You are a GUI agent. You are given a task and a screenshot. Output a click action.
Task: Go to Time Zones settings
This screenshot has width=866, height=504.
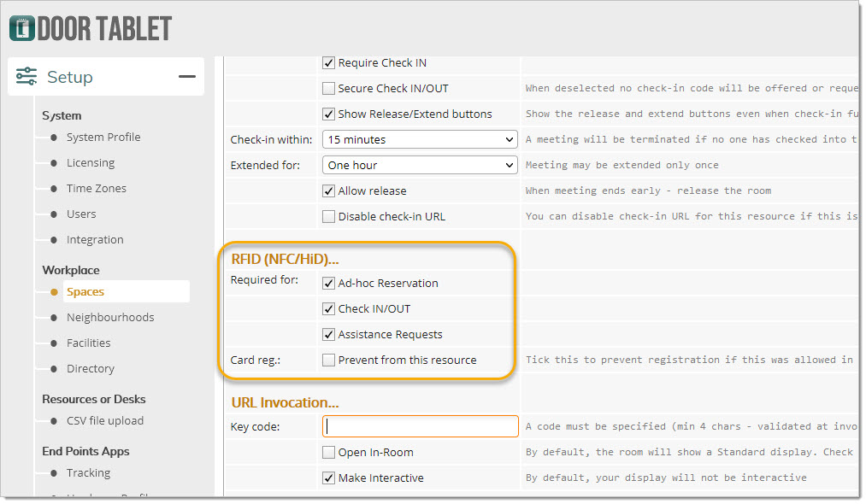coord(97,188)
